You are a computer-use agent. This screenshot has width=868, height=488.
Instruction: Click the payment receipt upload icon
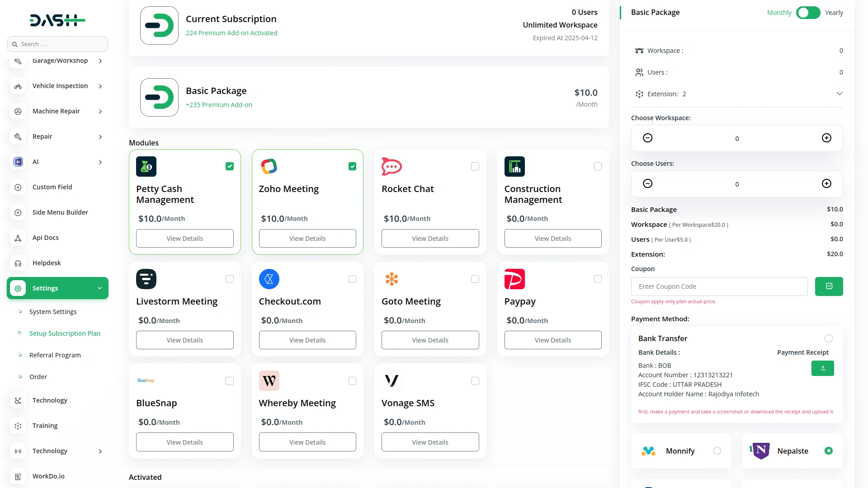tap(822, 368)
